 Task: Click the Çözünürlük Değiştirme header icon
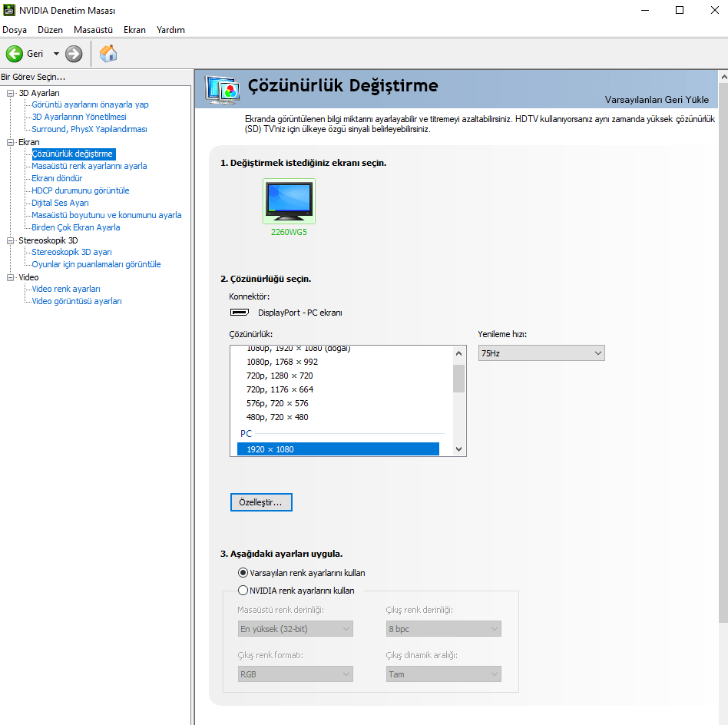point(223,89)
